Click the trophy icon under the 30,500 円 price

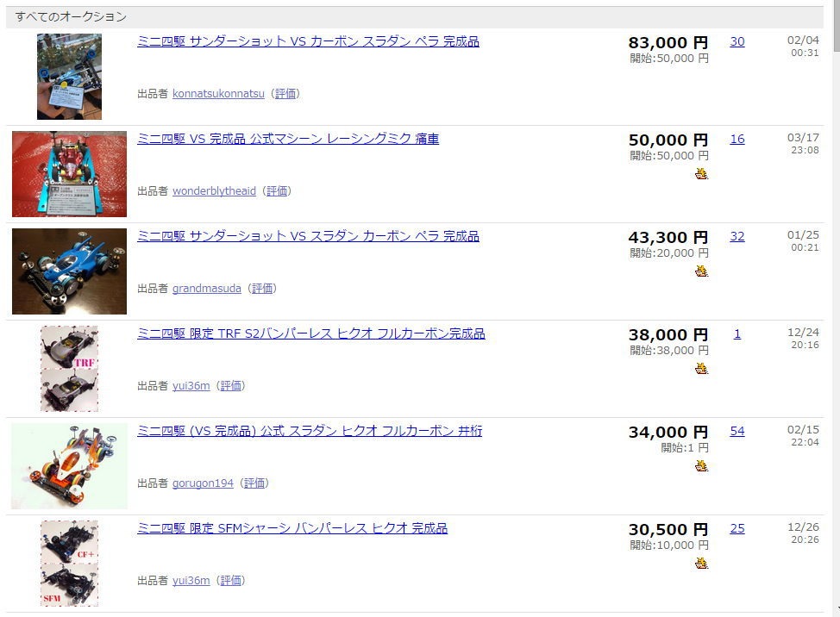point(701,563)
